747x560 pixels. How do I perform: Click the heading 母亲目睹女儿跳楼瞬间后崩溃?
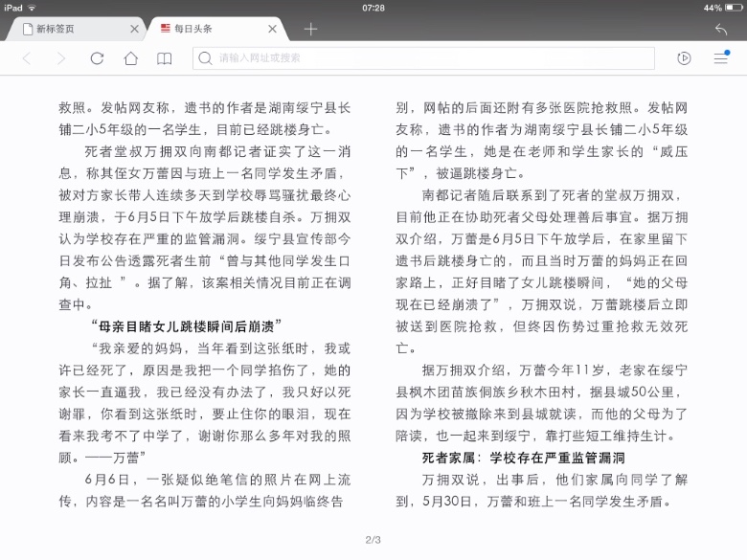pos(187,326)
